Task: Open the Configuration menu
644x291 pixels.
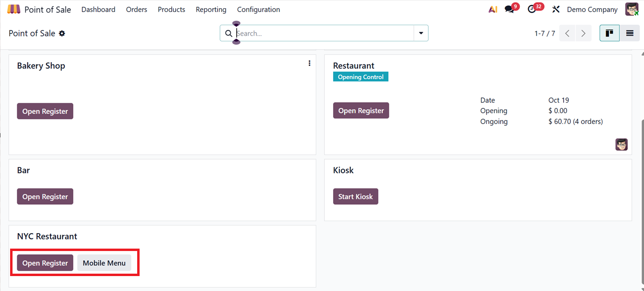Action: (258, 10)
